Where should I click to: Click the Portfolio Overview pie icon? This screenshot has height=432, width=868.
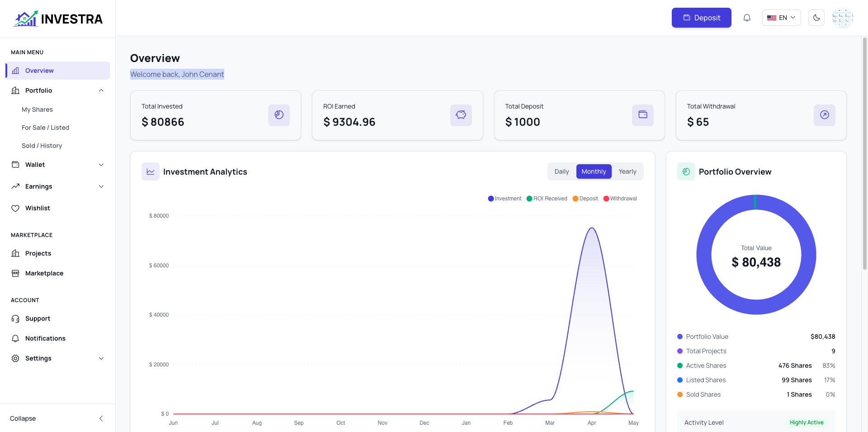tap(686, 171)
